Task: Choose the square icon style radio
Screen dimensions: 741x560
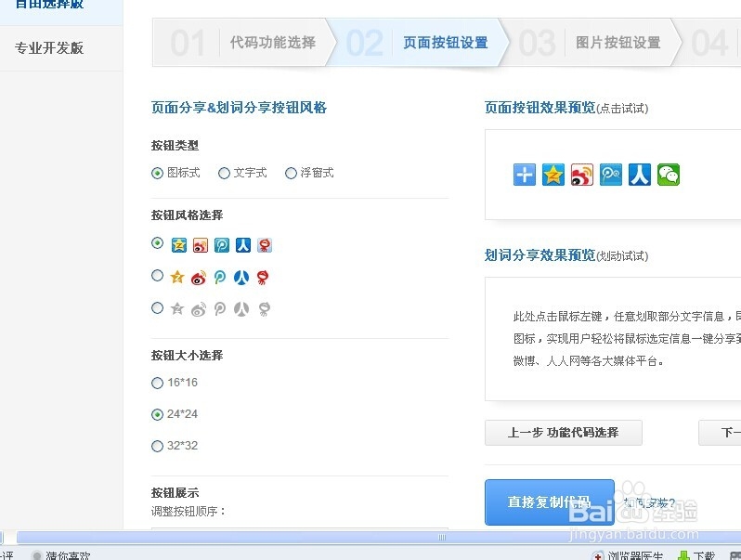Action: [x=157, y=243]
